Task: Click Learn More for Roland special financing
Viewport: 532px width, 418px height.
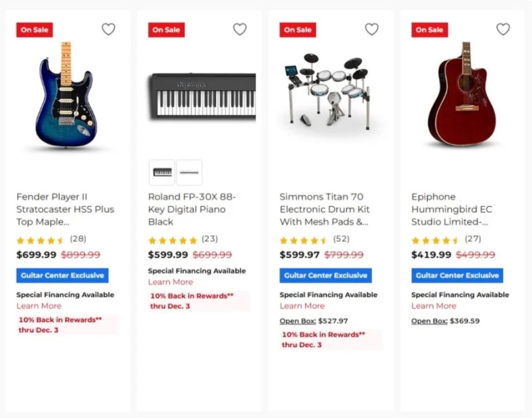Action: 170,282
